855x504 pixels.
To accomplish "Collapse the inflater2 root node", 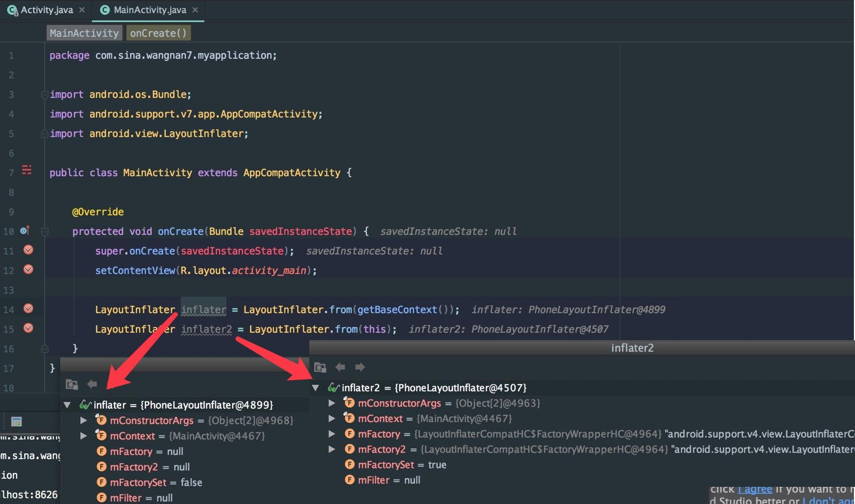I will click(316, 388).
